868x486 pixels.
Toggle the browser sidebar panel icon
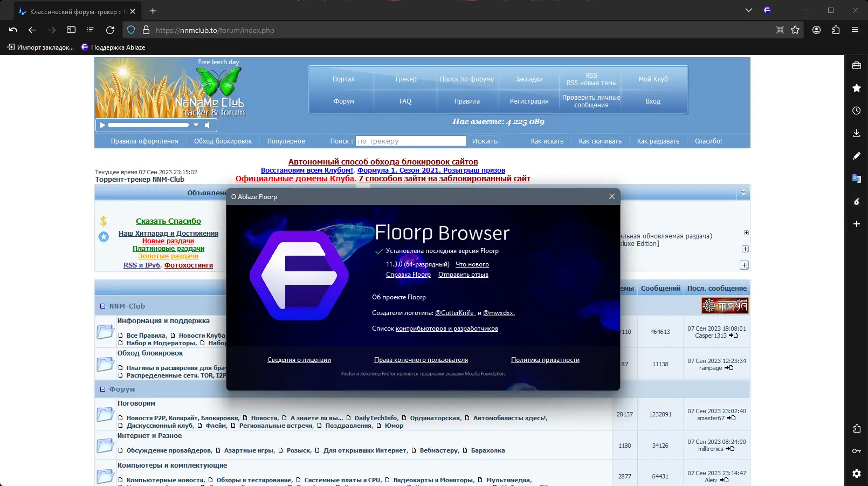click(71, 30)
